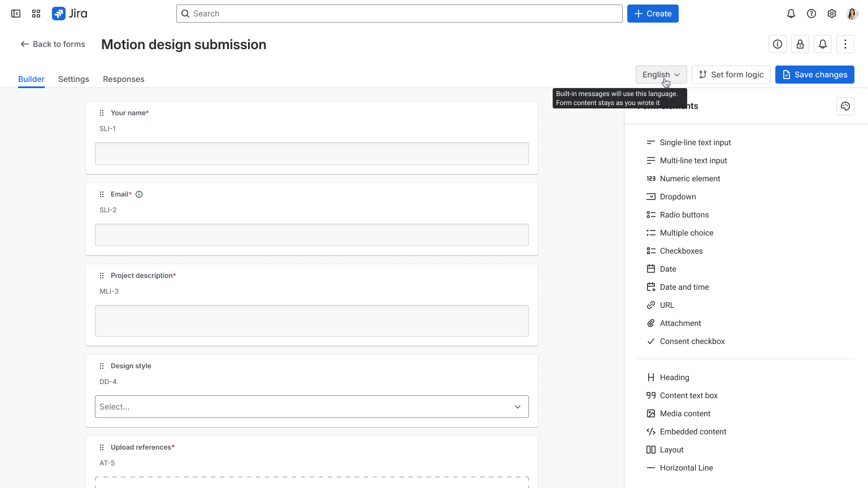The image size is (868, 488).
Task: Grab the Email field drag handle
Action: (102, 194)
